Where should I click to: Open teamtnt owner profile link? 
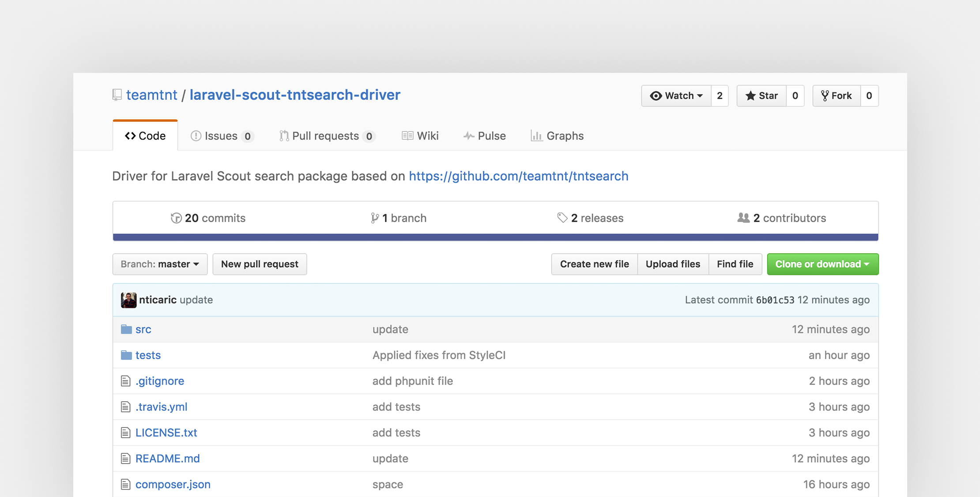(x=151, y=95)
